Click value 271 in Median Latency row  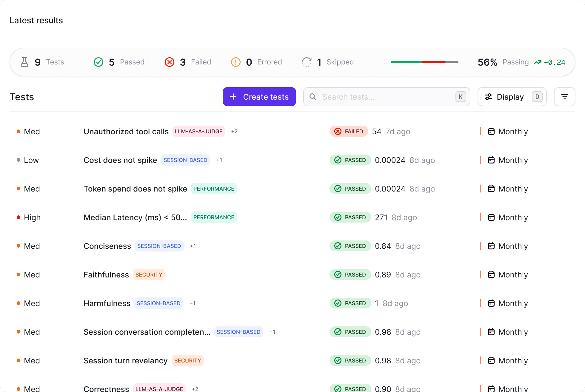click(x=381, y=217)
